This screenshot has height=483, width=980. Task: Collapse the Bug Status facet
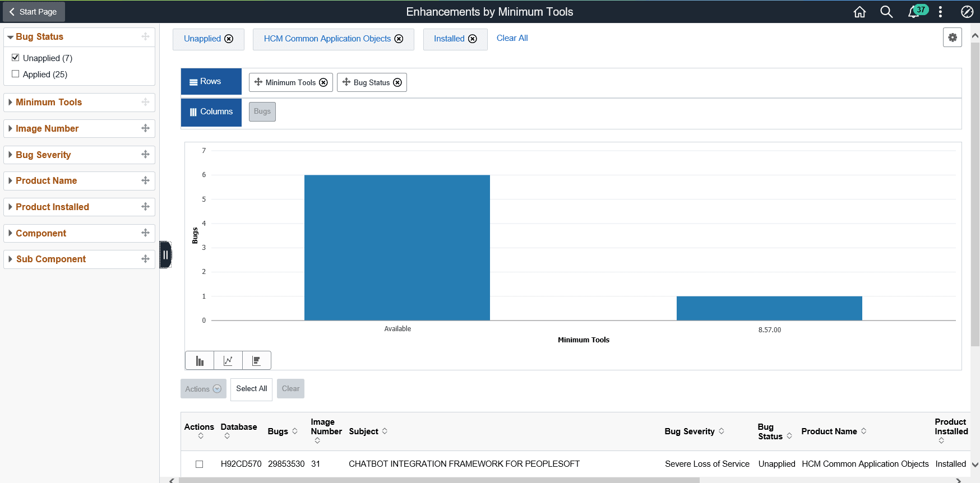(x=10, y=37)
